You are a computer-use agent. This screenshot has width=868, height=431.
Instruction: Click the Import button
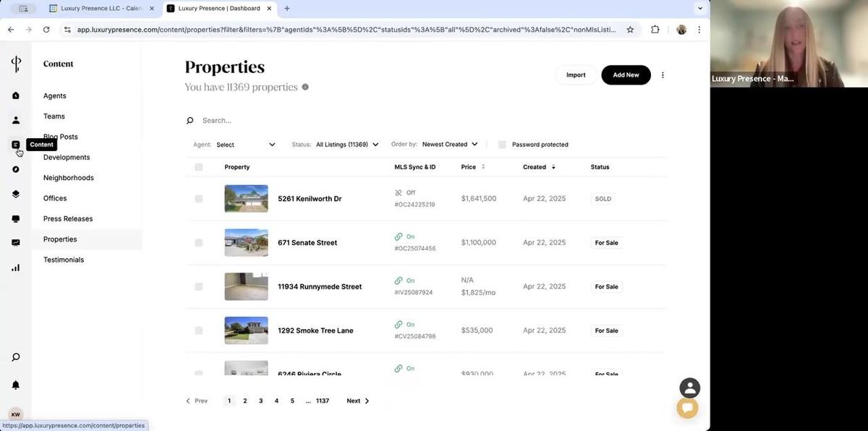pos(576,75)
